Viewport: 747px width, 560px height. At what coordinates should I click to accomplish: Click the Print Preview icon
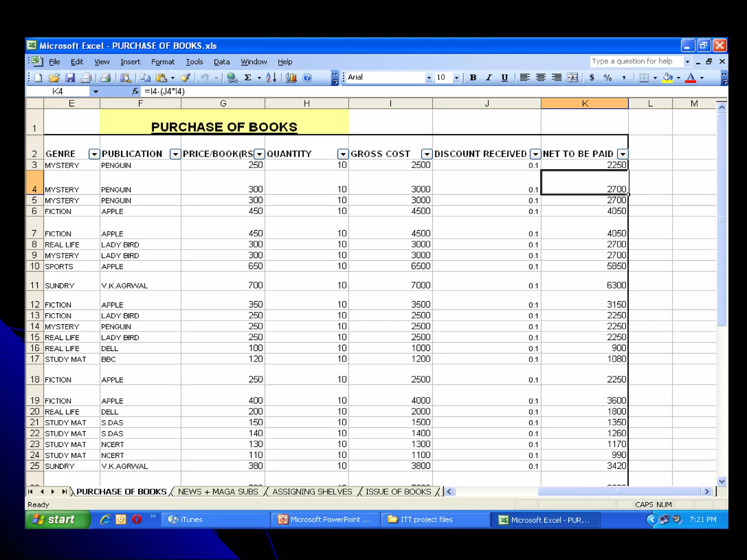tap(125, 78)
